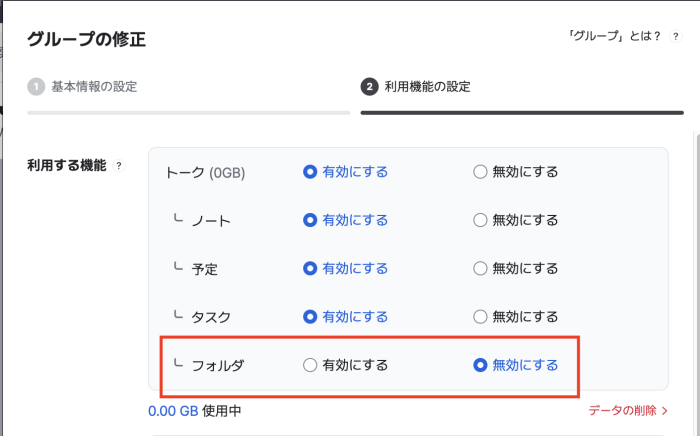This screenshot has height=436, width=700.
Task: Select 無効にする for タスク
Action: pos(480,317)
